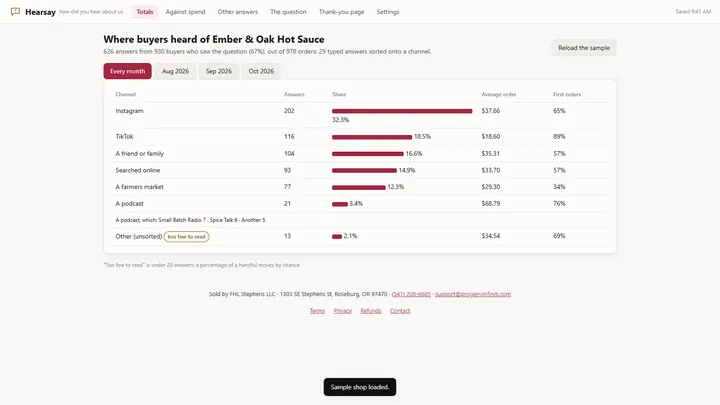Image resolution: width=720 pixels, height=405 pixels.
Task: Open the Totals tab
Action: point(145,12)
